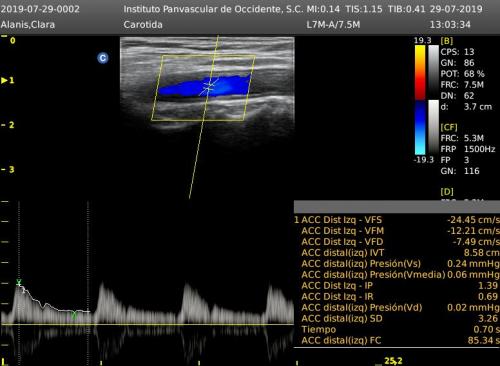
Task: Click the green peak systolic caliper marker
Action: tap(19, 283)
